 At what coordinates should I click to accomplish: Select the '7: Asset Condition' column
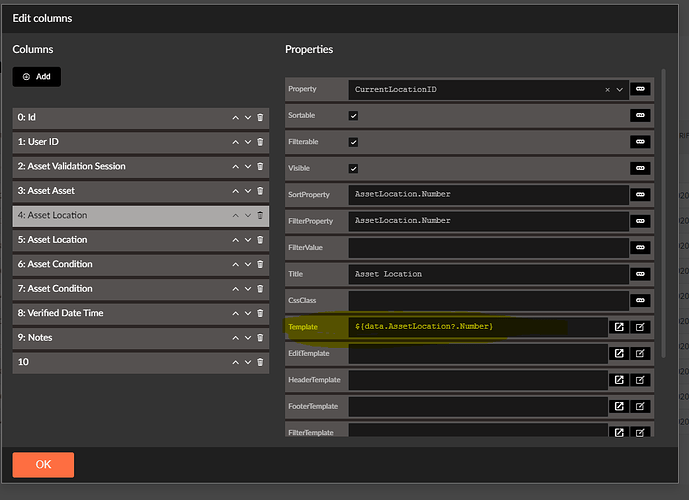point(141,289)
